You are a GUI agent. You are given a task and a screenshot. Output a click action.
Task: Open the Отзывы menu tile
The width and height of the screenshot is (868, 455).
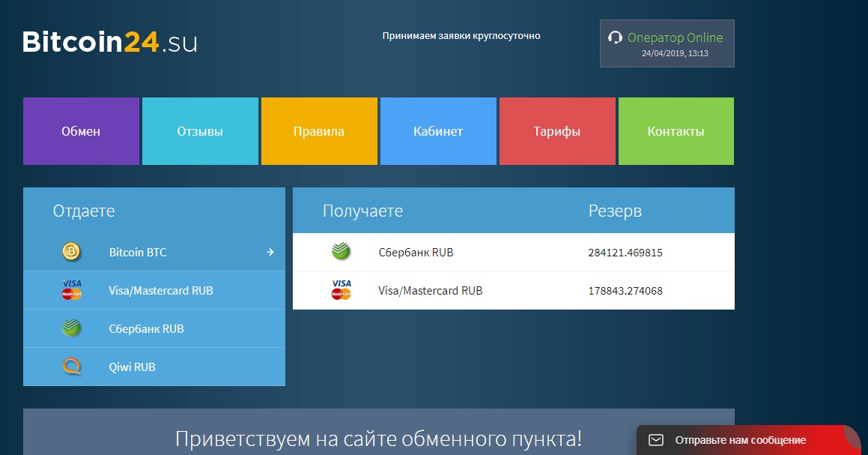coord(200,131)
